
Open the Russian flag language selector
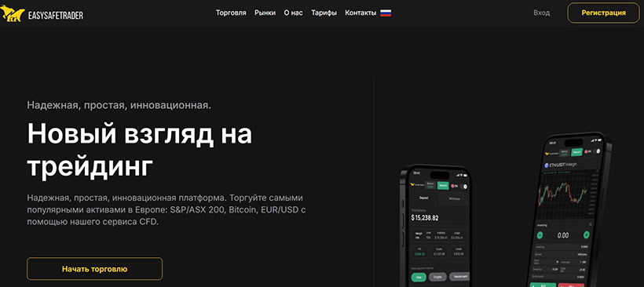click(x=386, y=13)
